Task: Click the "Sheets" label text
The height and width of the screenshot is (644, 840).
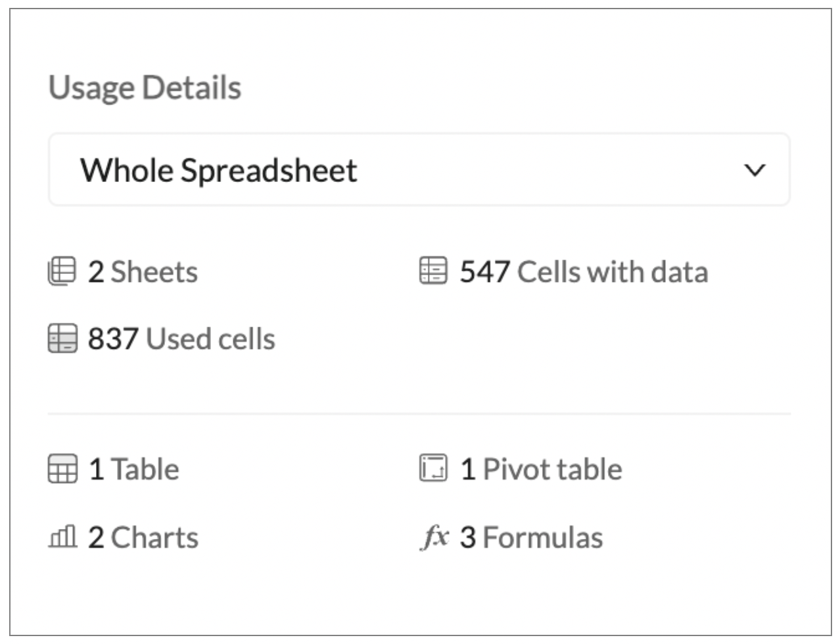Action: [154, 272]
